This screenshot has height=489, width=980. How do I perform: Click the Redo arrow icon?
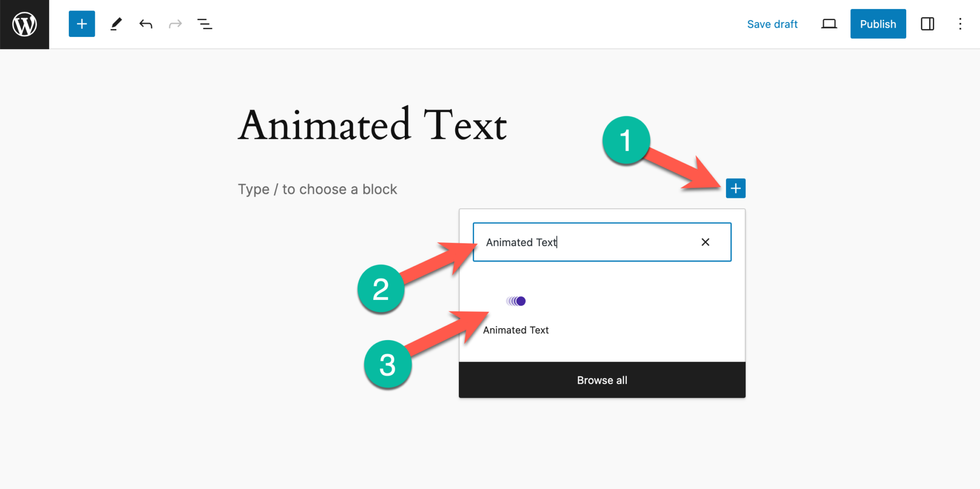(175, 24)
